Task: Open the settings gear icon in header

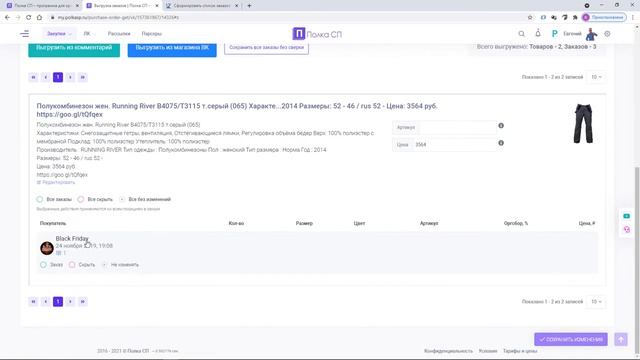Action: point(607,34)
